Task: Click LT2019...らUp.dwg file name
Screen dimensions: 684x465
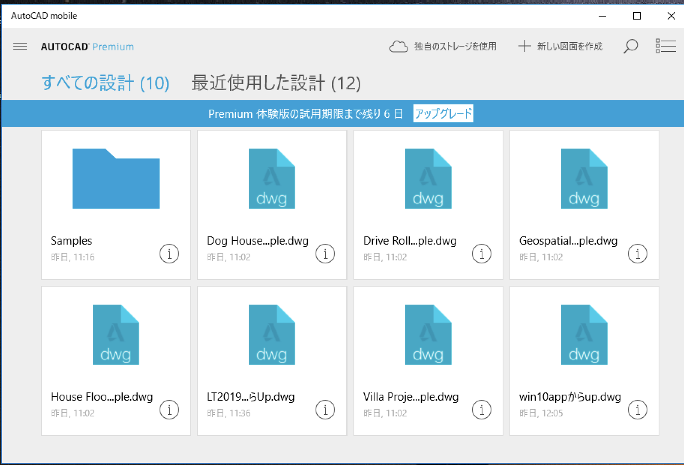Action: click(251, 397)
